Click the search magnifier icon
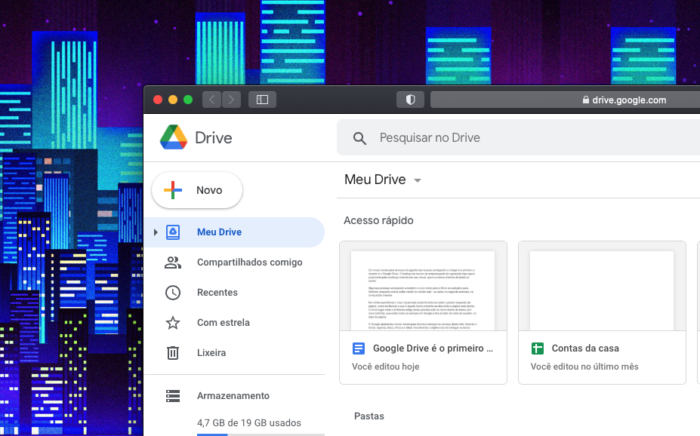Image resolution: width=700 pixels, height=436 pixels. pyautogui.click(x=359, y=138)
